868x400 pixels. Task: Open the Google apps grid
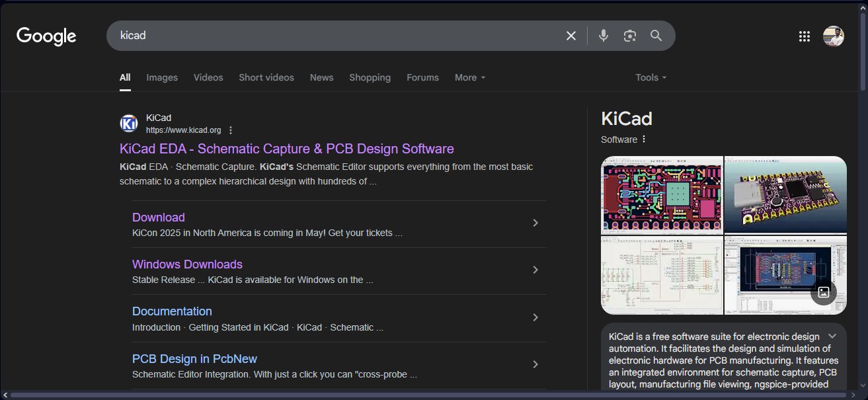805,36
